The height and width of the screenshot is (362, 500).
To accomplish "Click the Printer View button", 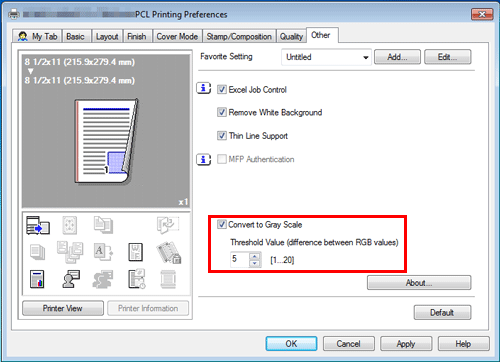I will point(63,308).
